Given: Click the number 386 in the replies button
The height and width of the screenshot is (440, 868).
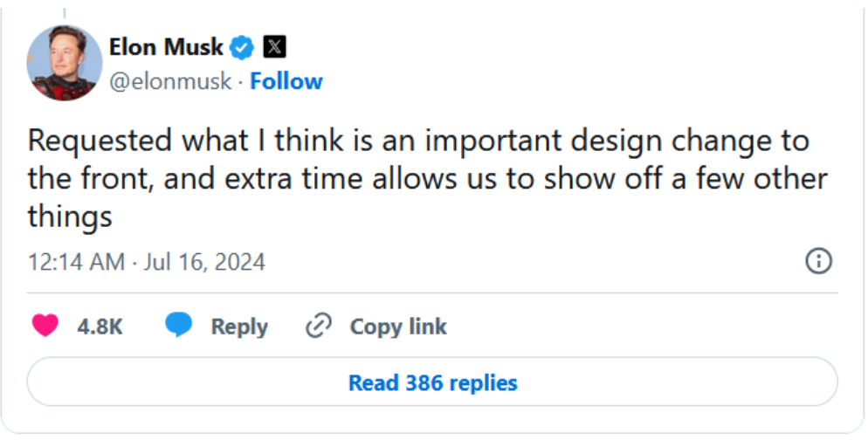Looking at the screenshot, I should [421, 382].
